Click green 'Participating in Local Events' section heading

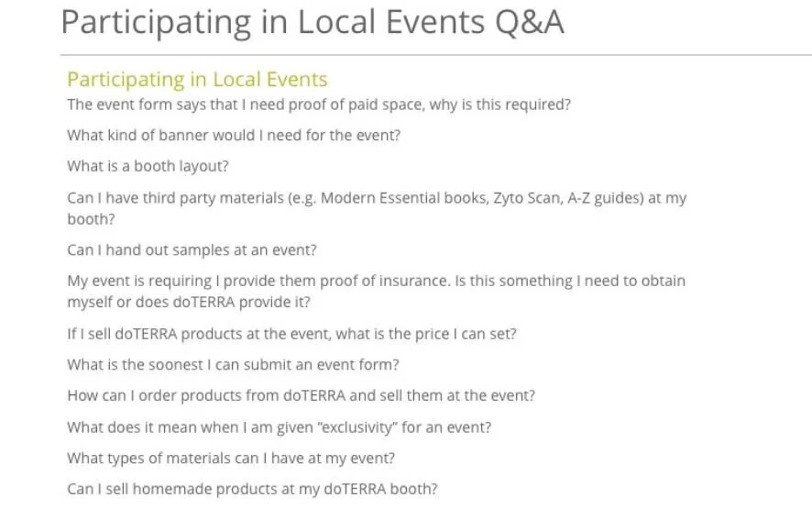[x=197, y=79]
